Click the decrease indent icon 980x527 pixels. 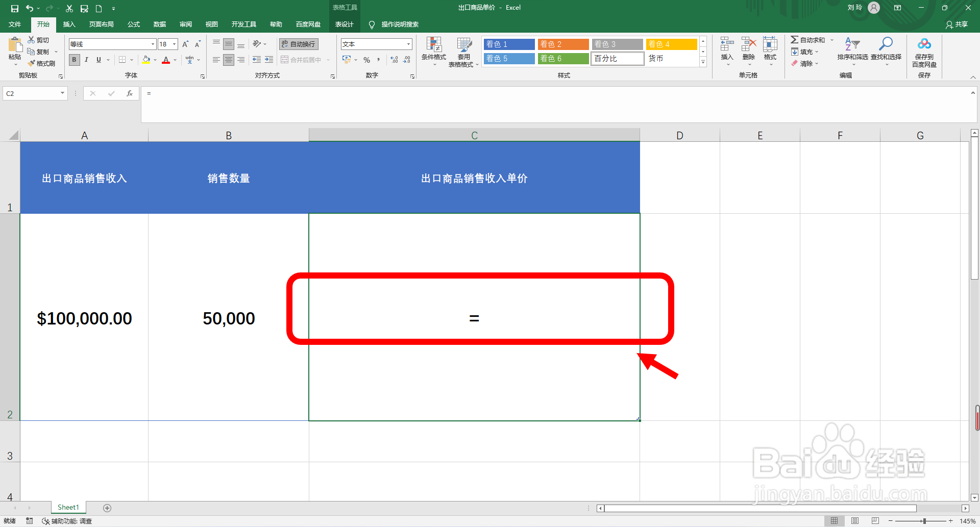pyautogui.click(x=257, y=60)
